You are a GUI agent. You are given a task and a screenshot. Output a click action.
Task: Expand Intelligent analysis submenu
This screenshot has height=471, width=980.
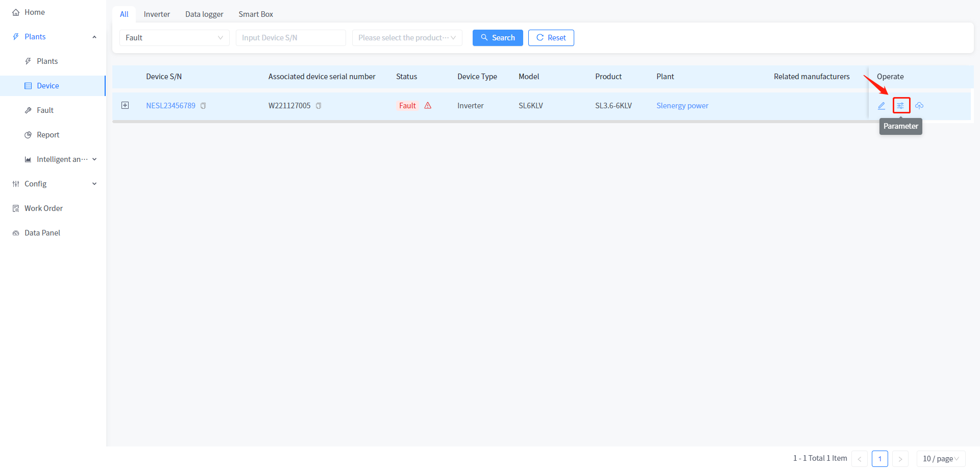tap(60, 159)
